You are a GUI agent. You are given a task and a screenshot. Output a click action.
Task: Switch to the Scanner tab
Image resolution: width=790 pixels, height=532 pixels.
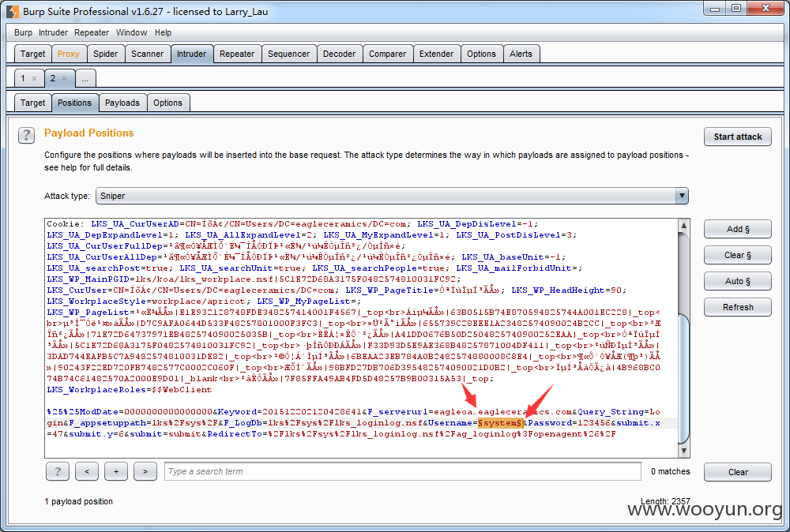pos(147,54)
